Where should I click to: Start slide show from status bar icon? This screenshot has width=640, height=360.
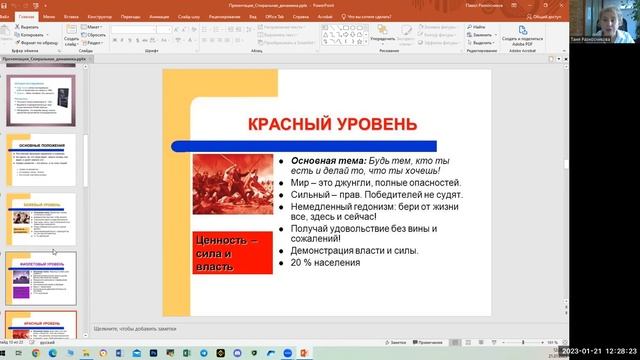(494, 342)
